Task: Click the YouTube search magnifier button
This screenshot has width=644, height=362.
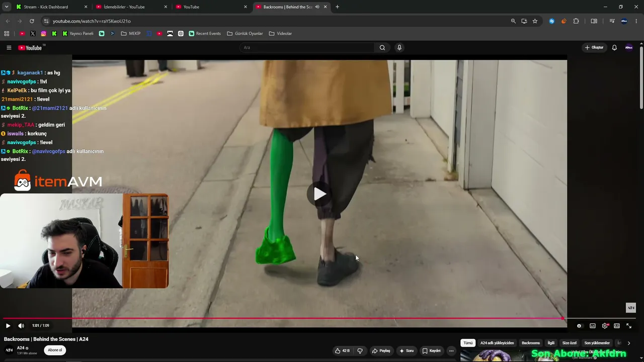Action: pyautogui.click(x=382, y=48)
